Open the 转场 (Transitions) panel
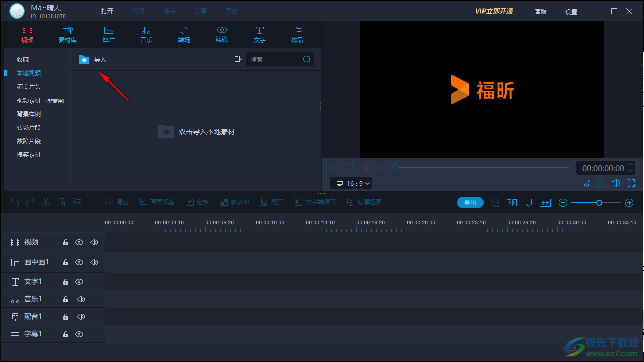 184,34
